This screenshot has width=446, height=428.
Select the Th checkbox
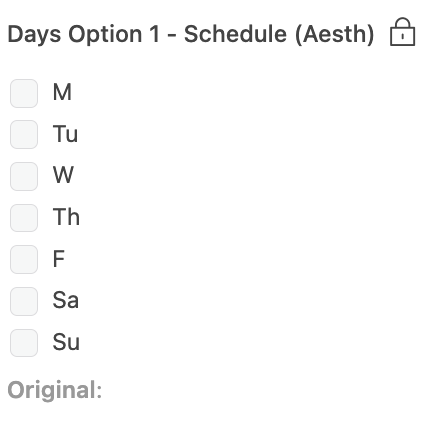(24, 218)
